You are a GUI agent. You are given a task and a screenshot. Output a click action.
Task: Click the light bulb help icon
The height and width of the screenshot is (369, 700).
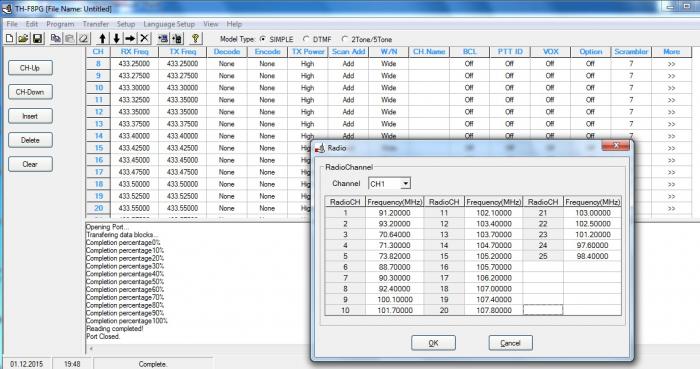point(196,39)
